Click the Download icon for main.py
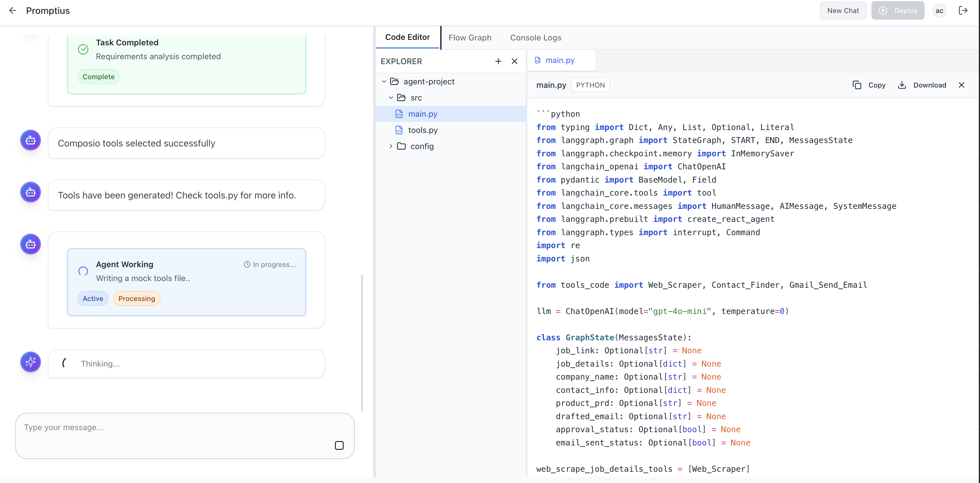 click(902, 85)
